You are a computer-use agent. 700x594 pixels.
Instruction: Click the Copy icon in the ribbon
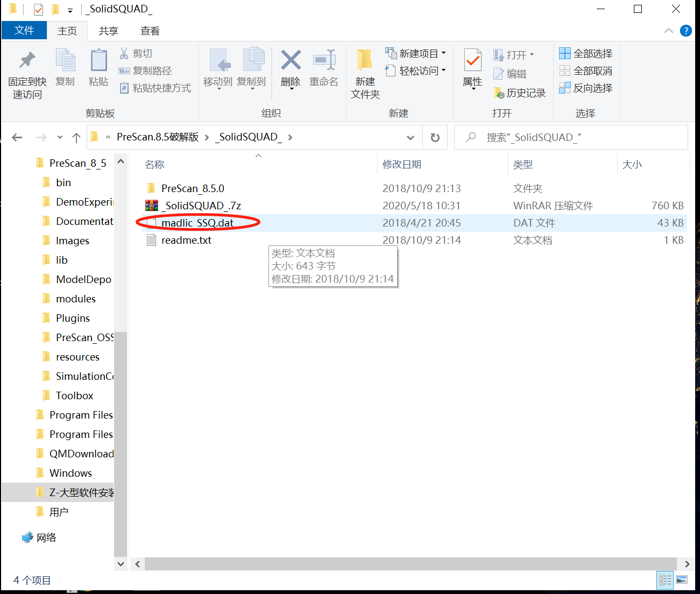click(x=65, y=60)
